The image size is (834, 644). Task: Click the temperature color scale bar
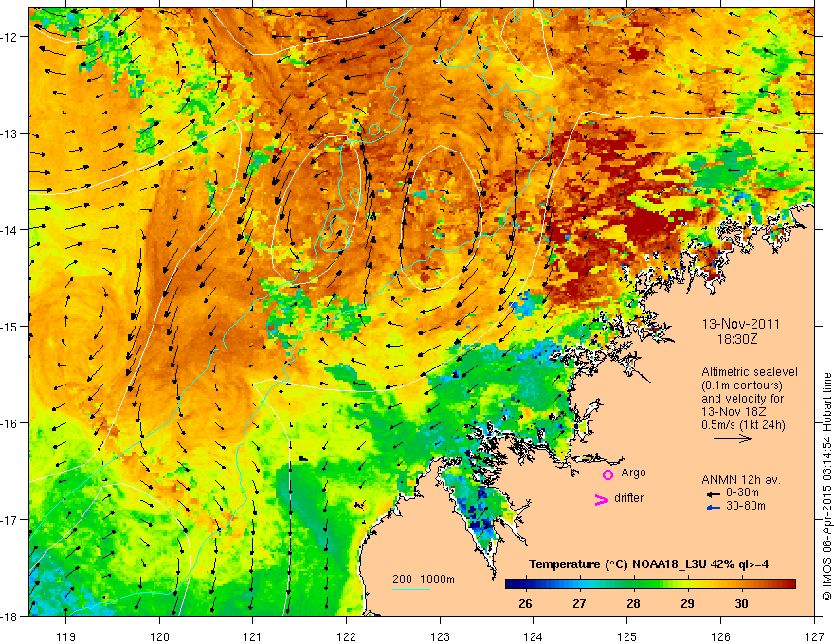click(650, 584)
